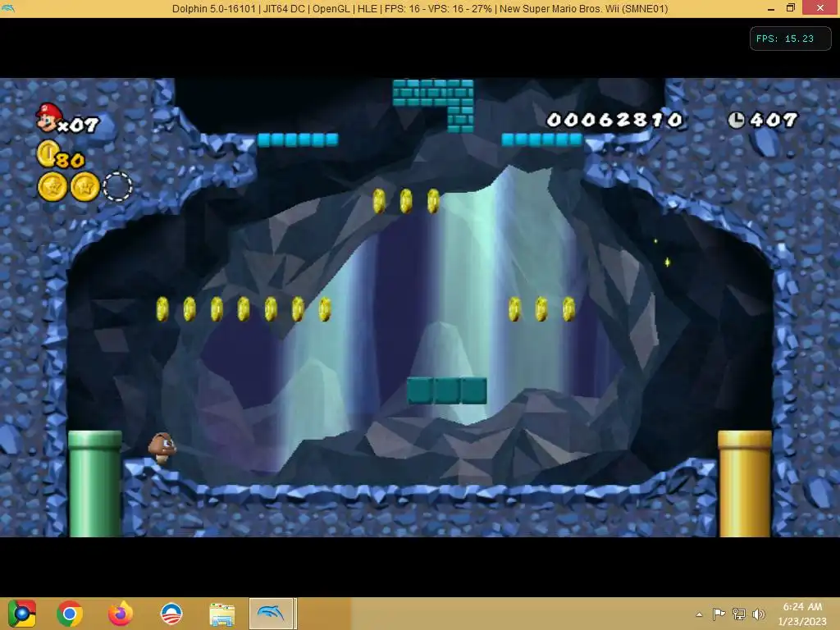The width and height of the screenshot is (840, 630).
Task: Click the volume speaker tray icon
Action: point(759,614)
